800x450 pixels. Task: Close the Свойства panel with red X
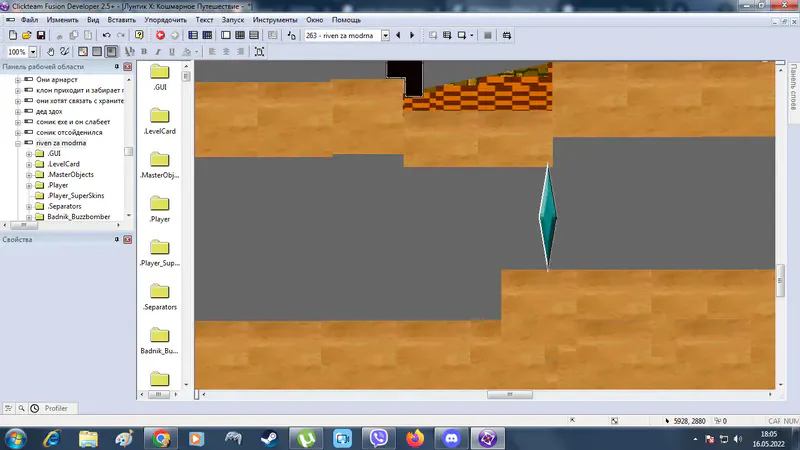128,239
